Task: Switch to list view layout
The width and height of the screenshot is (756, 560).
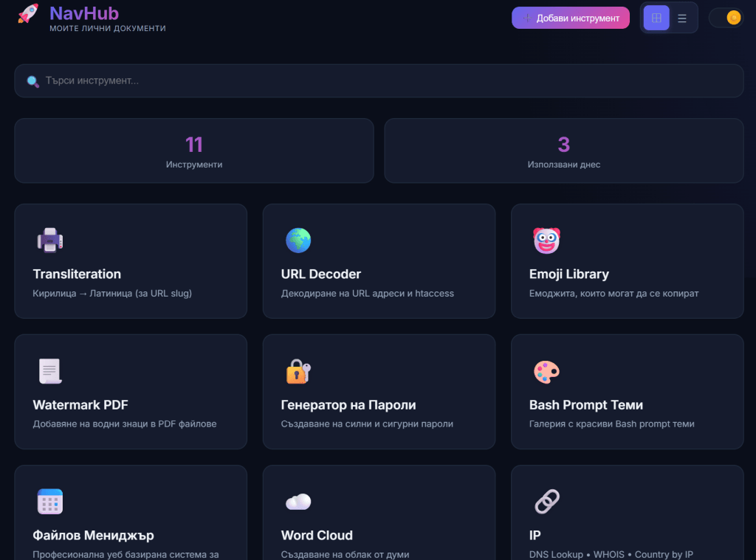Action: 681,18
